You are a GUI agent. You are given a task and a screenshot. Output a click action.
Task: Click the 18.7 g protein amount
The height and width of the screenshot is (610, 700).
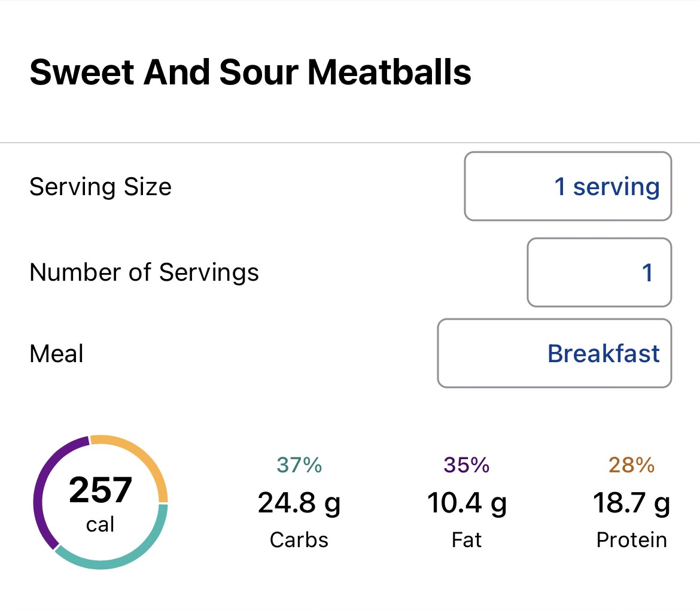(x=631, y=503)
